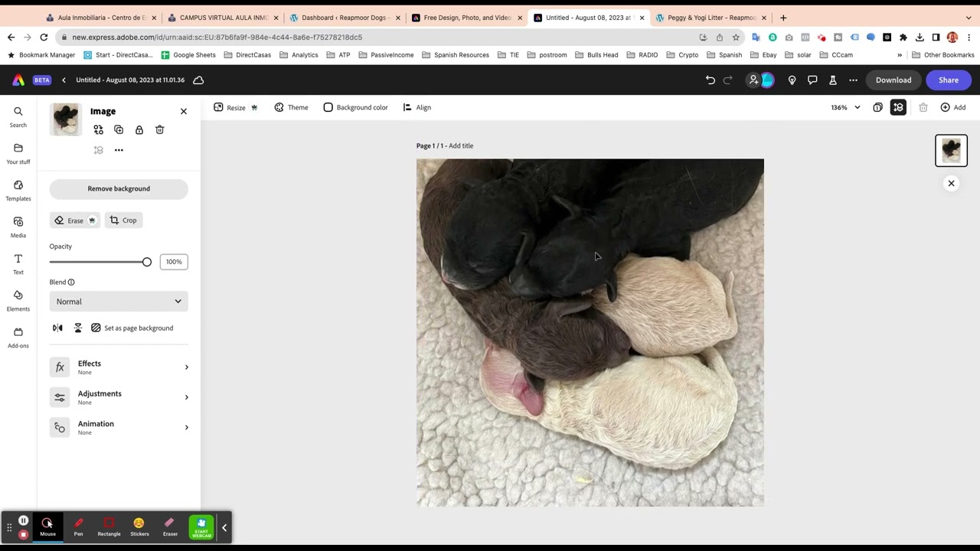
Task: Click the toolbar trash icon near Add
Action: tap(923, 107)
